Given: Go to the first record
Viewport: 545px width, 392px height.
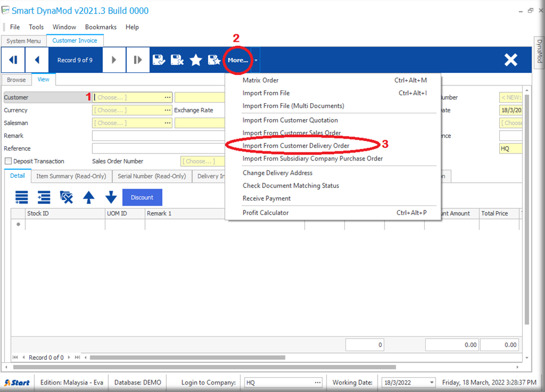Looking at the screenshot, I should 13,60.
